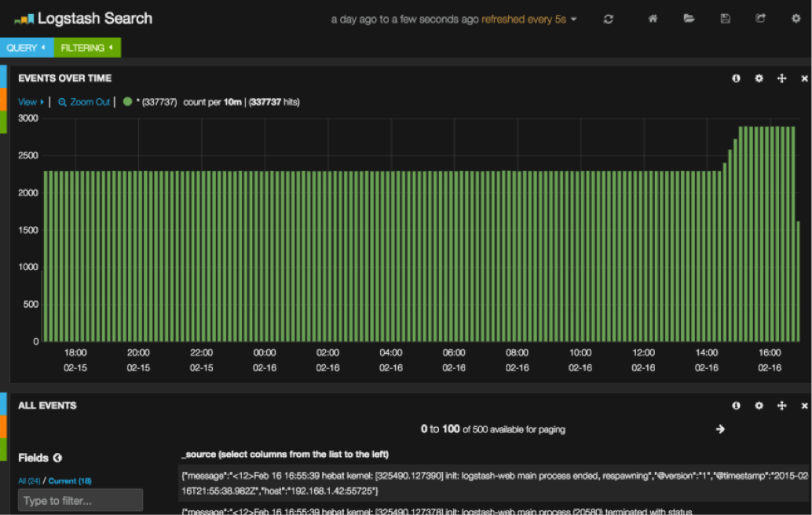Show All (24) fields
Viewport: 812px width, 515px height.
29,480
